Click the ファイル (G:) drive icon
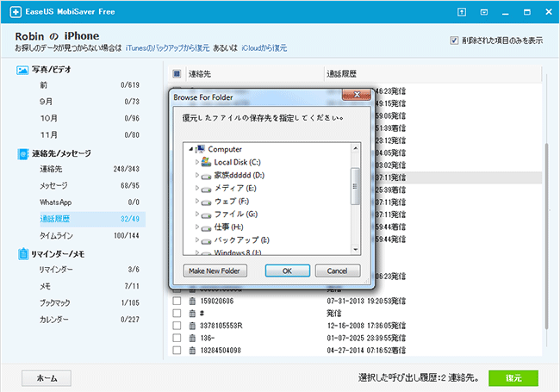This screenshot has width=560, height=392. [x=206, y=215]
